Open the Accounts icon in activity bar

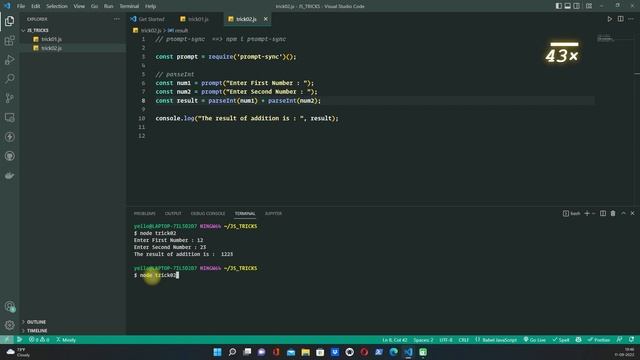9,306
